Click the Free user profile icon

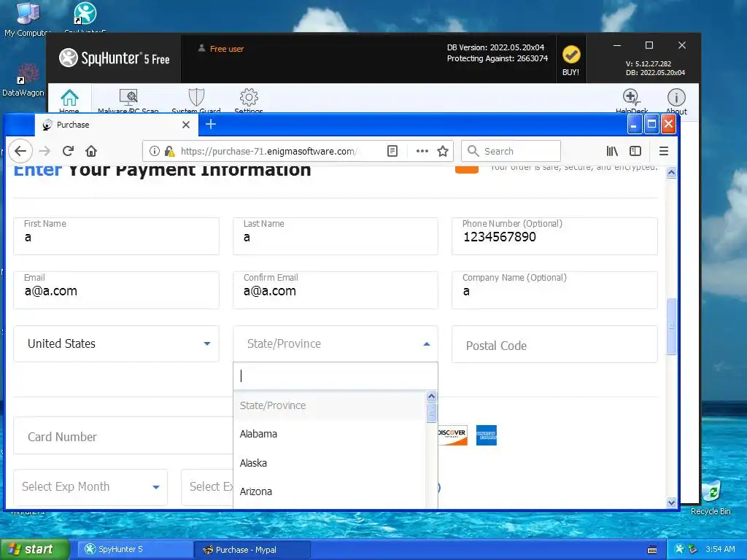tap(201, 48)
